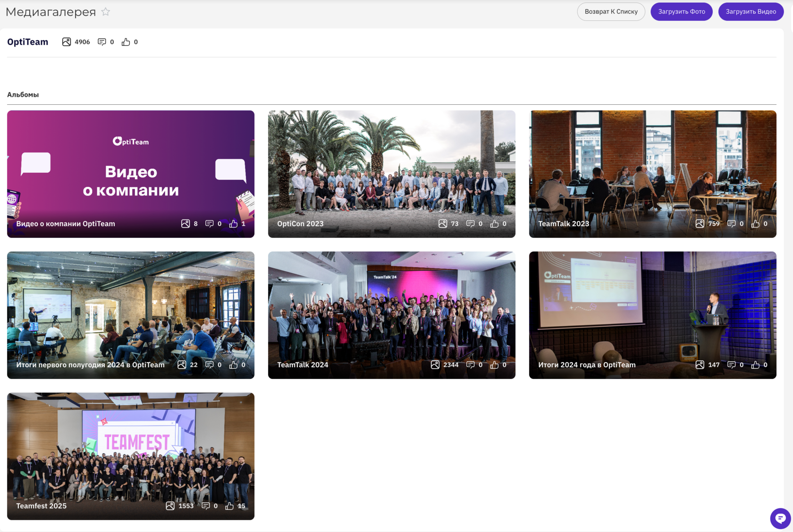Screen dimensions: 793x532
Task: Open the Видео о компании OptiTeam album title
Action: 66,224
